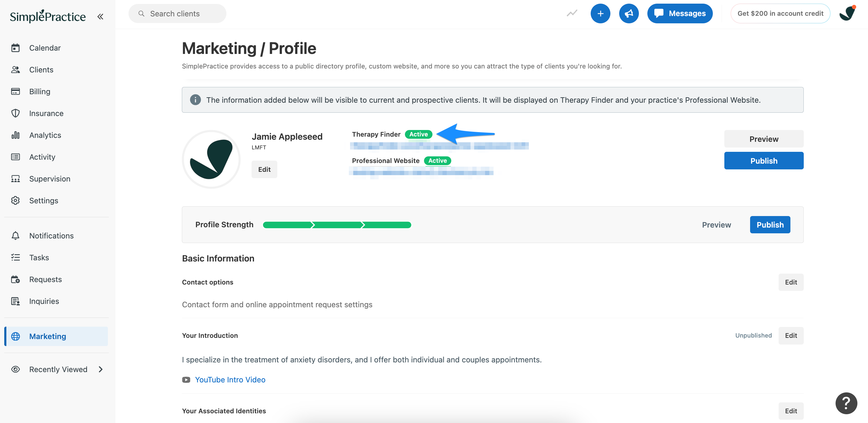Open the megaphone announcements icon
This screenshot has height=423, width=868.
click(x=629, y=13)
